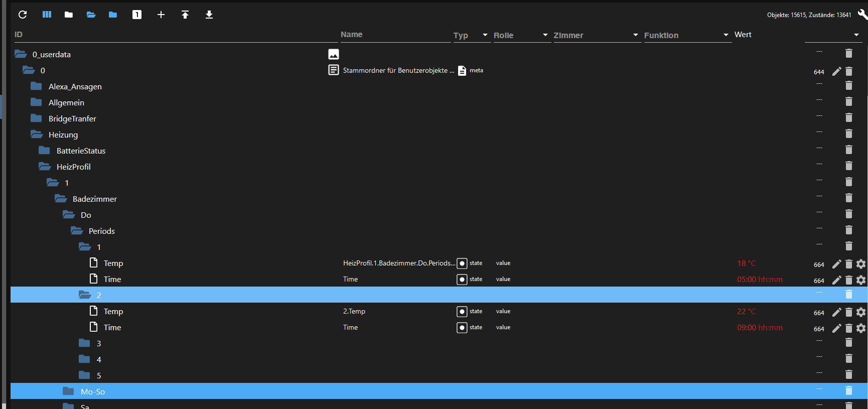Upload objects via up-arrow icon

[x=185, y=15]
